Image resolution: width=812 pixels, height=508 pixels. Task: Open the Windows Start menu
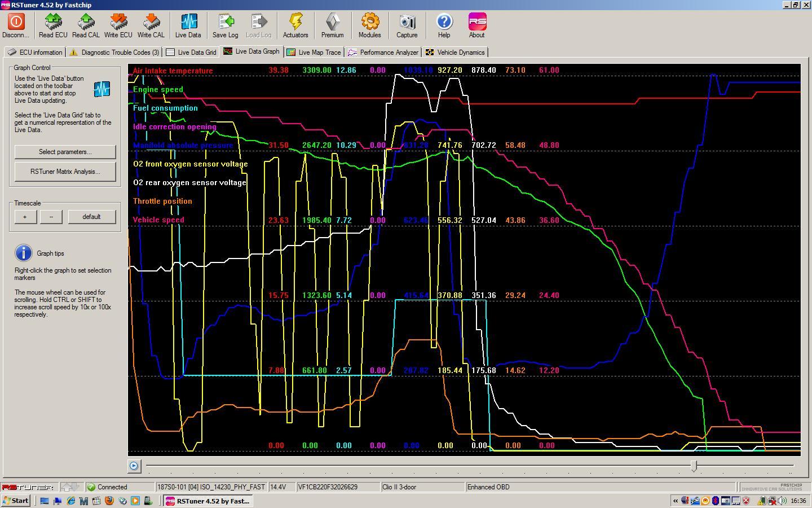click(16, 501)
